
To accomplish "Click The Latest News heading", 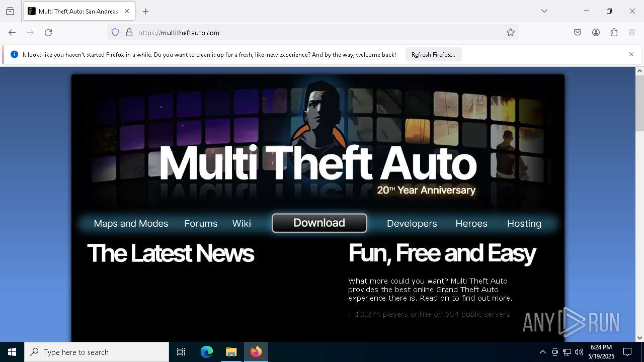I will click(x=171, y=253).
